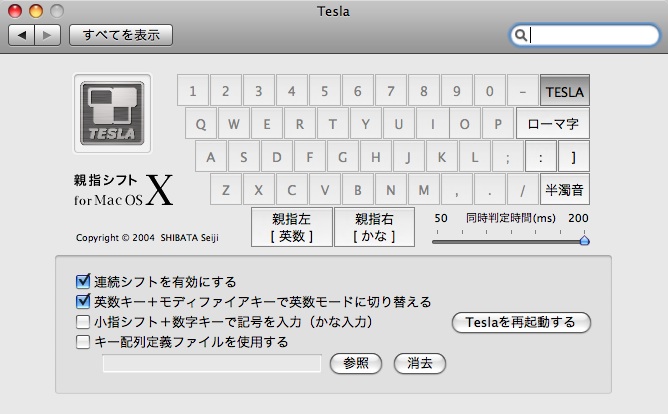Viewport: 668px width, 414px height.
Task: Click the 6 key on the keyboard layout
Action: click(x=358, y=90)
